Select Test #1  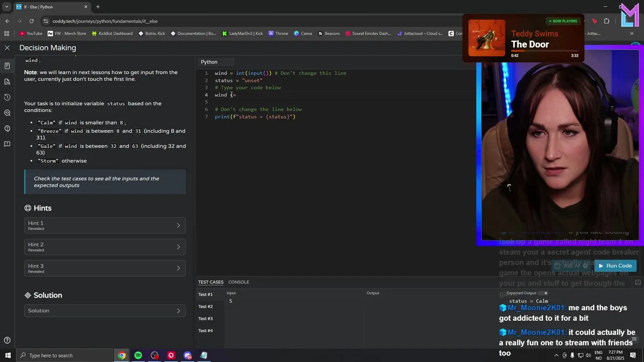205,295
